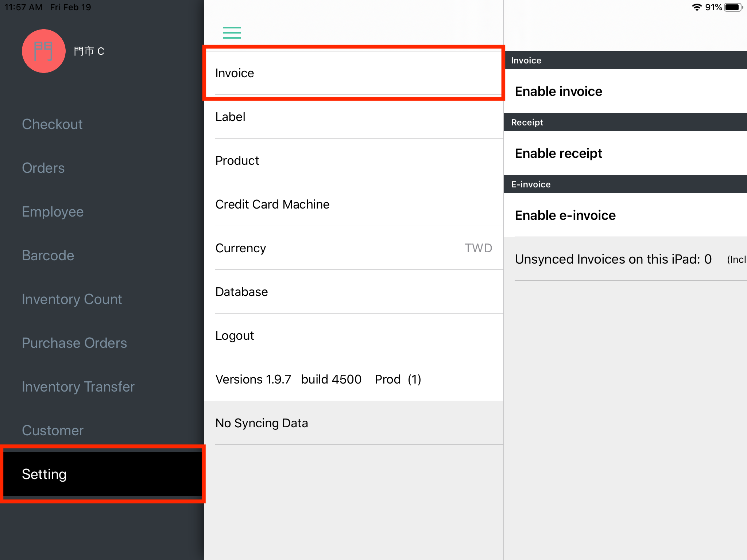Tap the Wi-Fi status icon

tap(697, 7)
